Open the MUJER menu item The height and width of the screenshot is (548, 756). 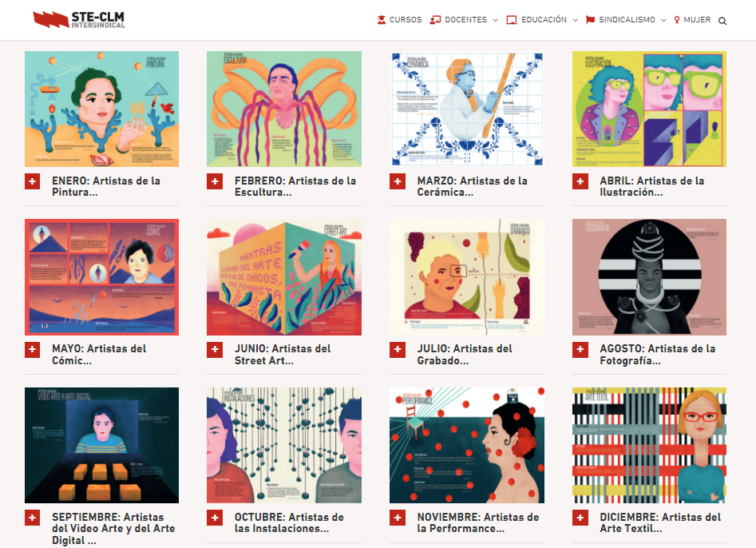point(692,20)
